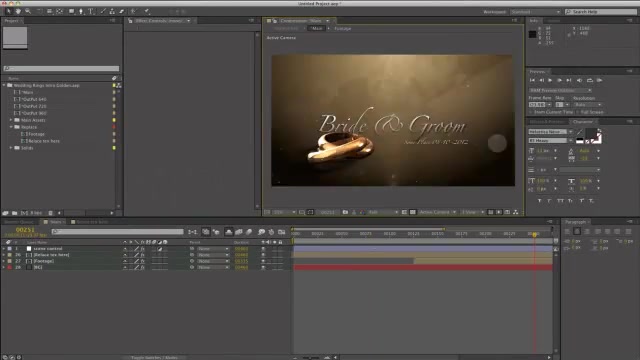Select the Puppet Pin tool
640x360 pixels.
(x=147, y=11)
